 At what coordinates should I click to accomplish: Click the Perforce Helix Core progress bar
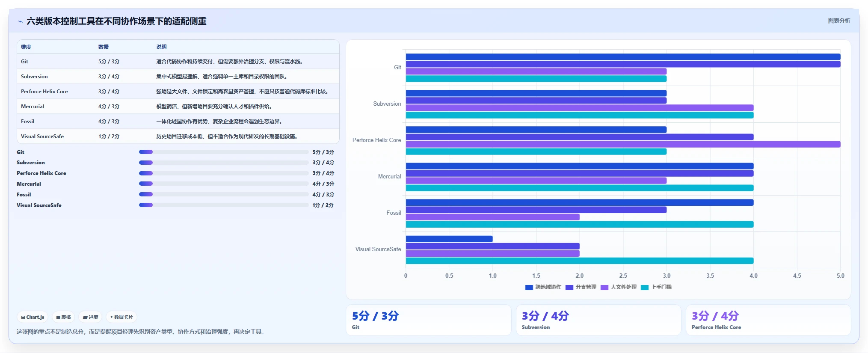[x=224, y=173]
